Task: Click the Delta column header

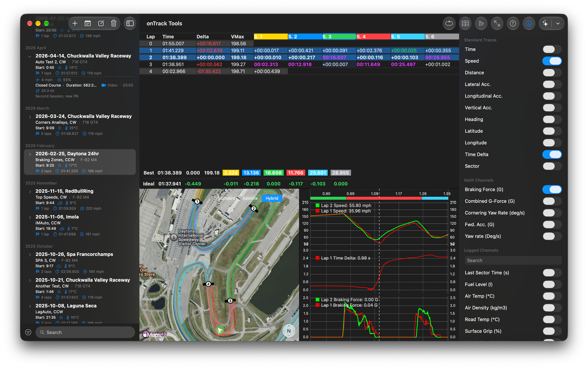Action: pyautogui.click(x=202, y=37)
